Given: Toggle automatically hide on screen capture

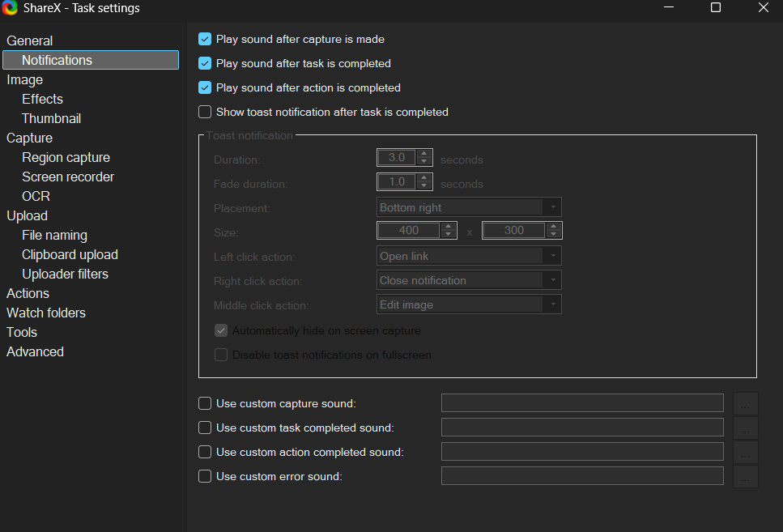Looking at the screenshot, I should pos(221,330).
